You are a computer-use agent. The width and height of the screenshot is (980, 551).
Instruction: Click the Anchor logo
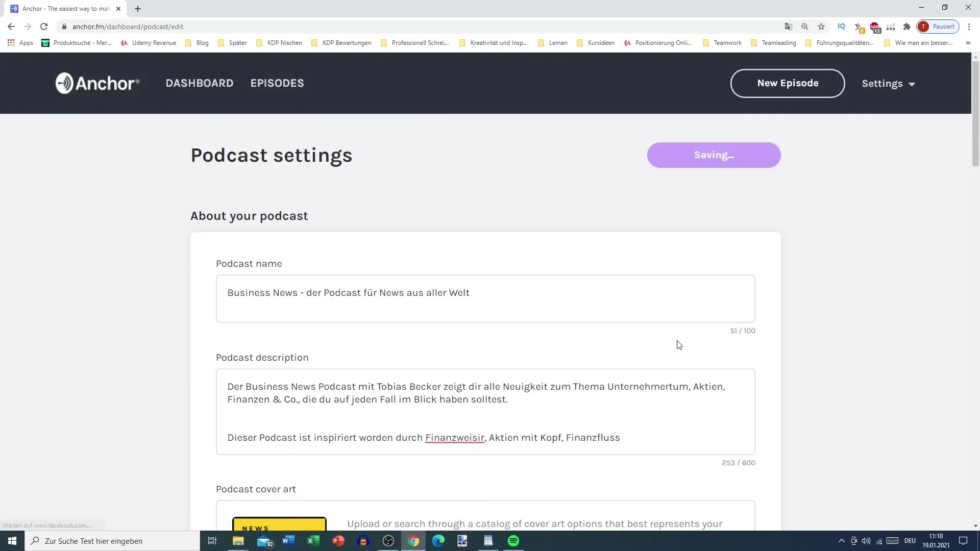(97, 83)
